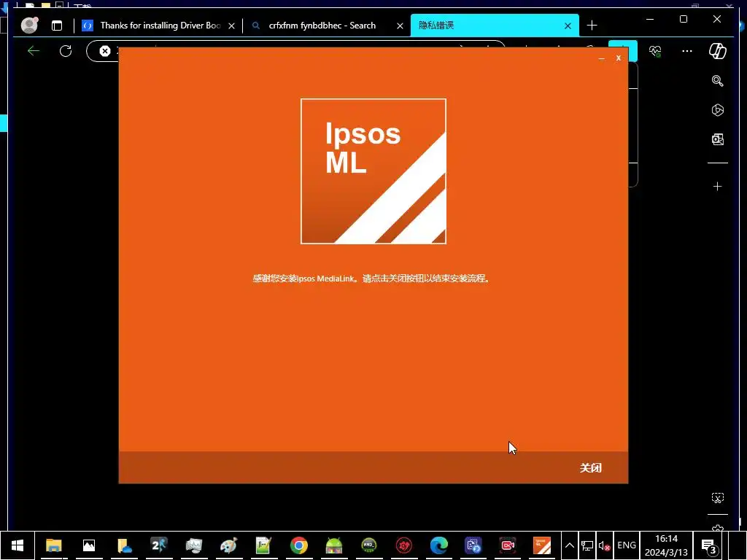Switch the ENG input language indicator
Screen dimensions: 747x560
click(627, 545)
